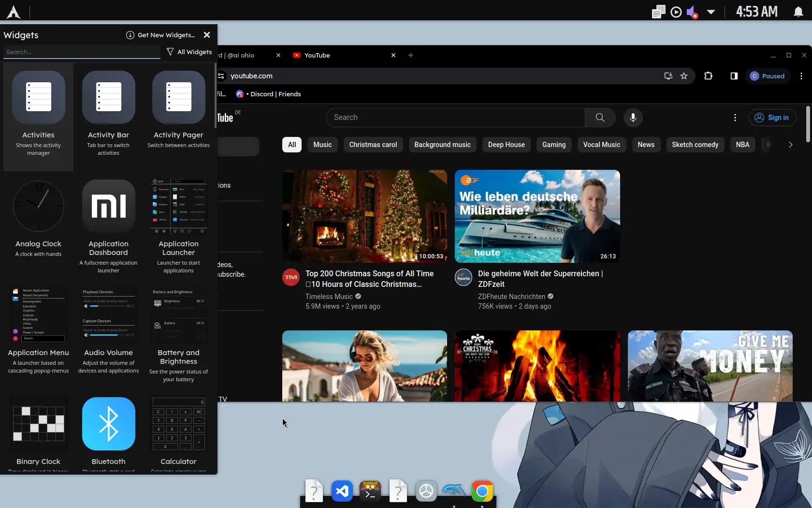
Task: Open Chrome extensions puzzle icon
Action: click(709, 76)
